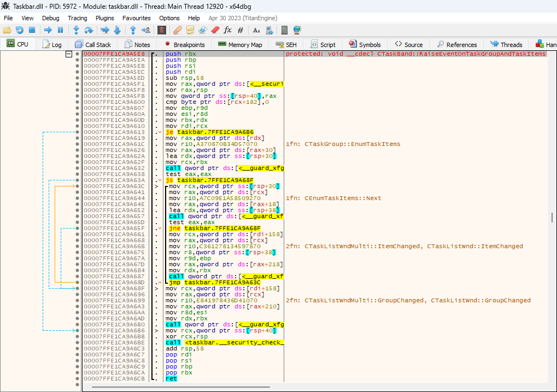Open the Comments list icon
The height and width of the screenshot is (392, 557).
190,30
